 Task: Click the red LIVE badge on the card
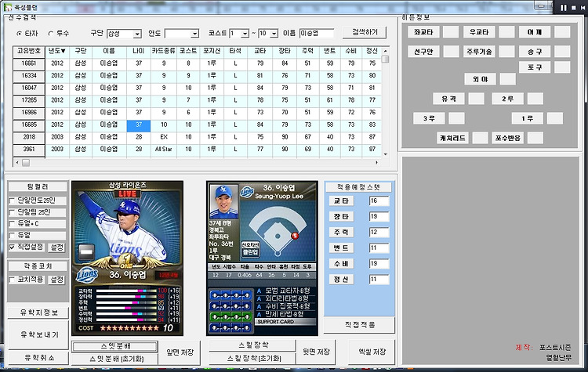[127, 193]
